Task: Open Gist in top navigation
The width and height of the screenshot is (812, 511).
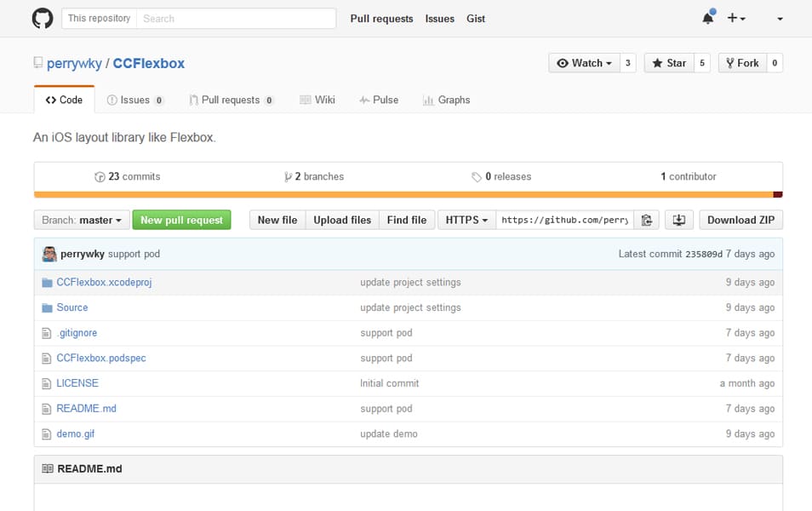Action: pyautogui.click(x=476, y=19)
